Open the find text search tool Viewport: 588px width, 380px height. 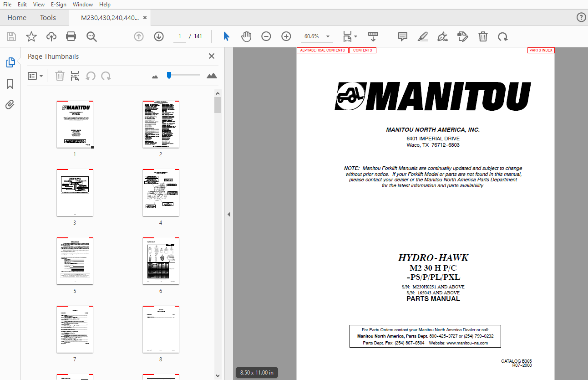(x=92, y=36)
